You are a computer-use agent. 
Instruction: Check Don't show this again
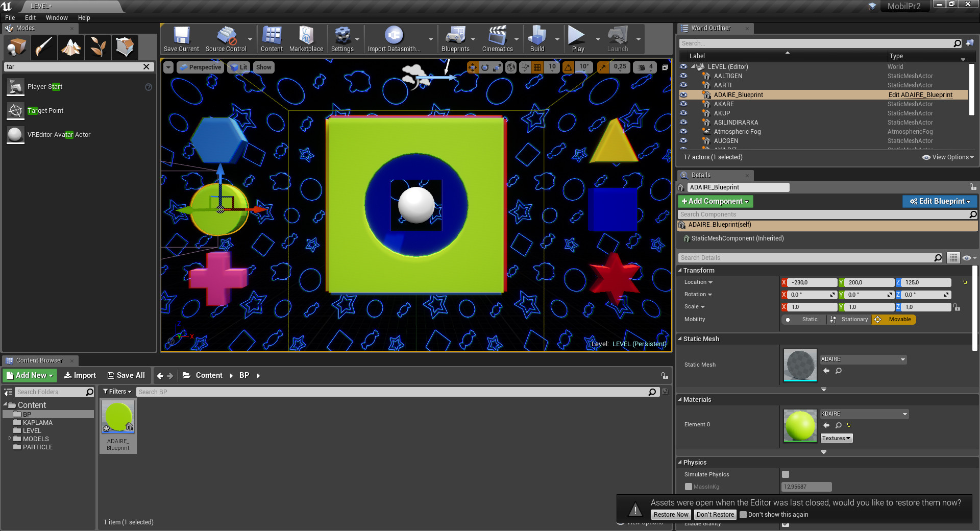click(x=743, y=515)
